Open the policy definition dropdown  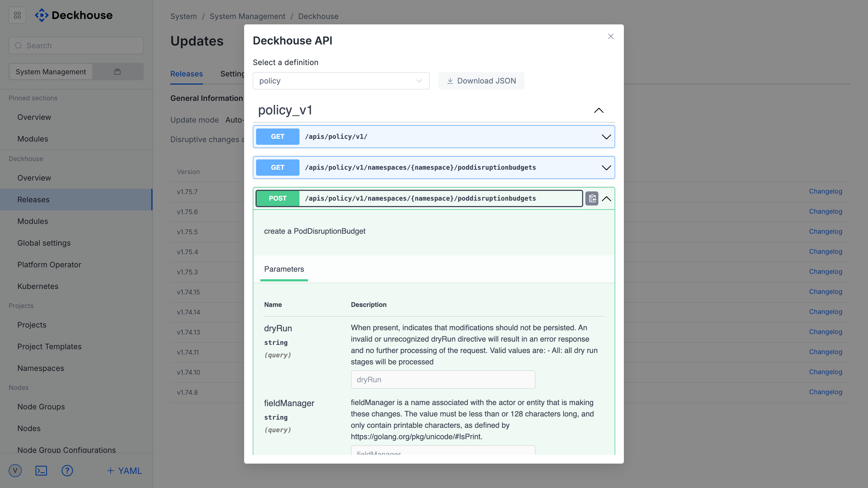[x=341, y=81]
